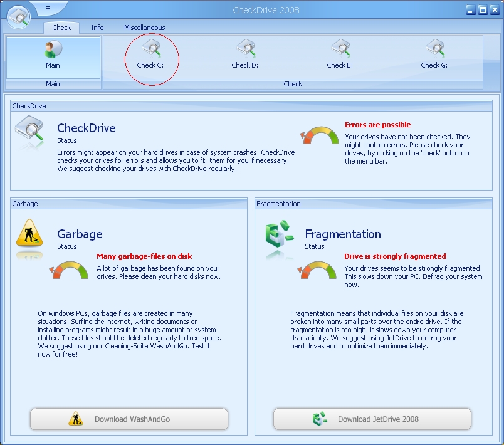This screenshot has height=445, width=504.
Task: Switch to the Info tab
Action: [97, 28]
